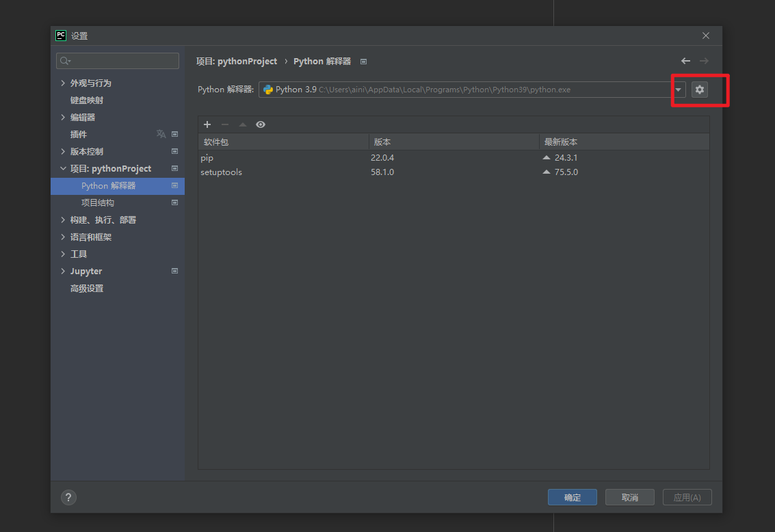Open 高级设置 page
The height and width of the screenshot is (532, 775).
(x=86, y=289)
